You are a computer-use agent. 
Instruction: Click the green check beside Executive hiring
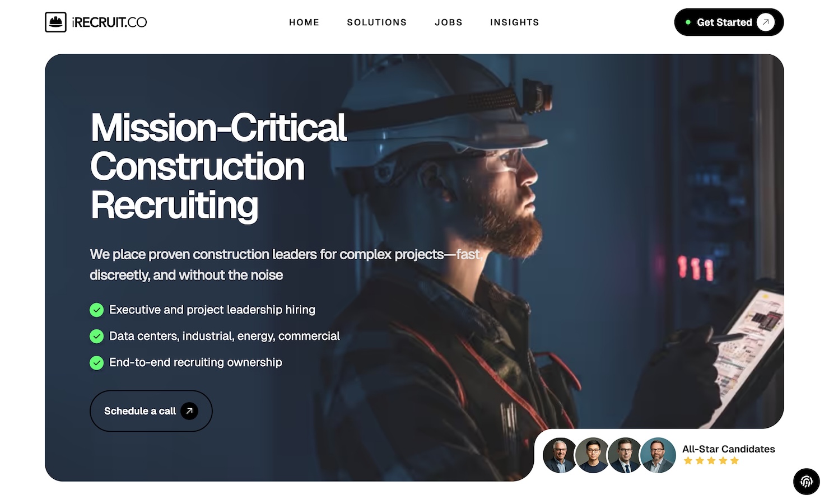pos(97,310)
